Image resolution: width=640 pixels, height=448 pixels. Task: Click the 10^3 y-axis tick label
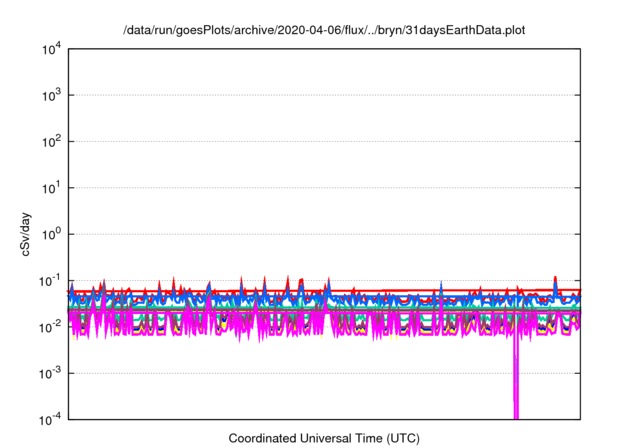point(50,95)
